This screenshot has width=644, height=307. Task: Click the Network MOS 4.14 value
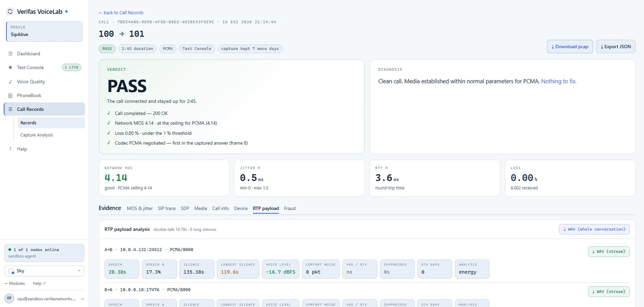click(116, 178)
